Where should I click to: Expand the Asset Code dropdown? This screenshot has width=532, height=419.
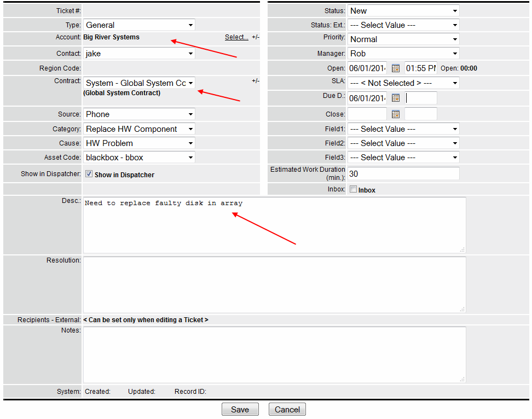[x=139, y=158]
